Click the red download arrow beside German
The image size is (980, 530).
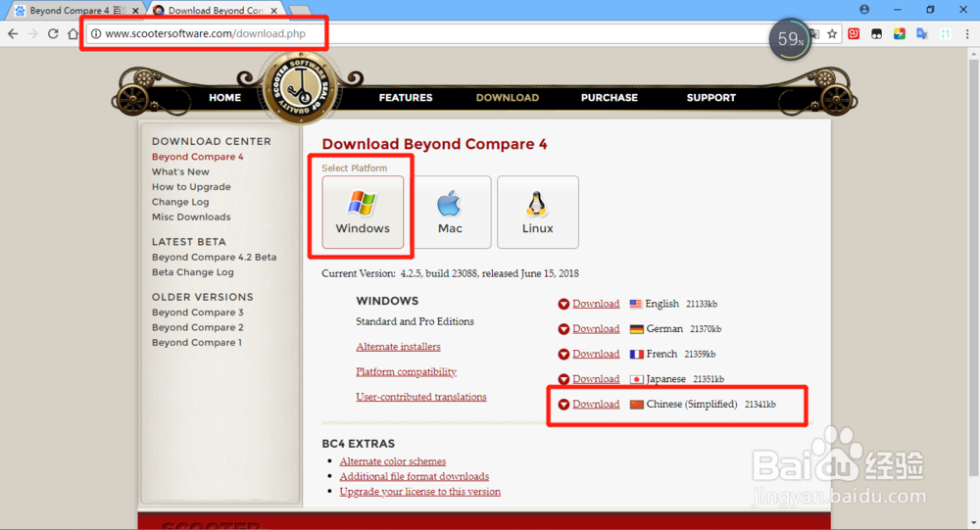(x=563, y=329)
